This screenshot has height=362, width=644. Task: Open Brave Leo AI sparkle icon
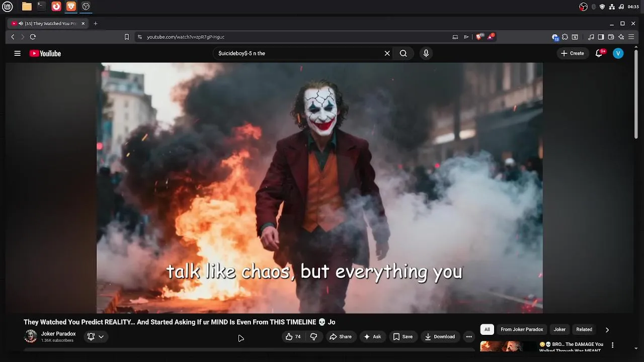(621, 37)
